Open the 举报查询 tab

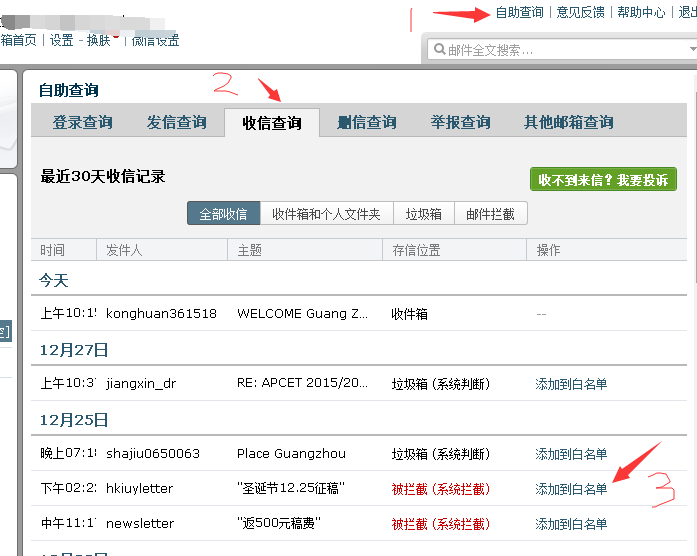tap(460, 122)
